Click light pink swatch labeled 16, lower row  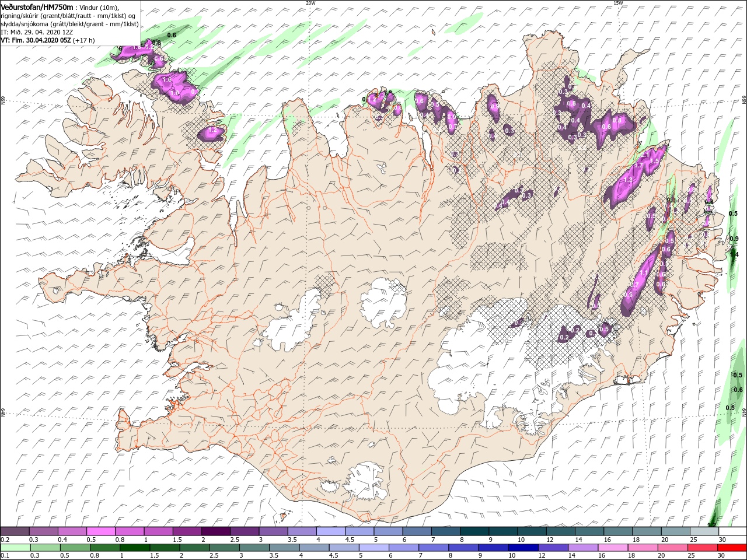(612, 548)
